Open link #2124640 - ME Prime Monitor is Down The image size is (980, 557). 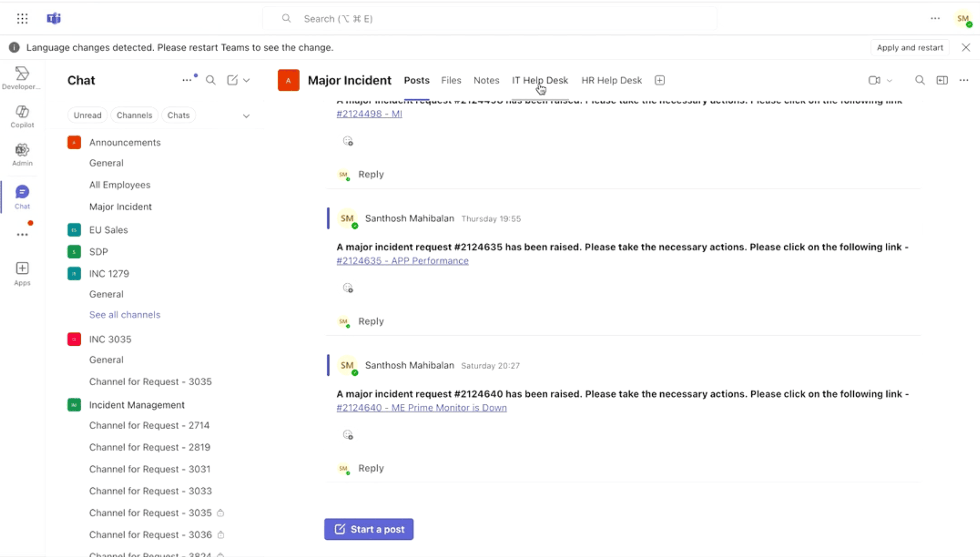pos(421,408)
